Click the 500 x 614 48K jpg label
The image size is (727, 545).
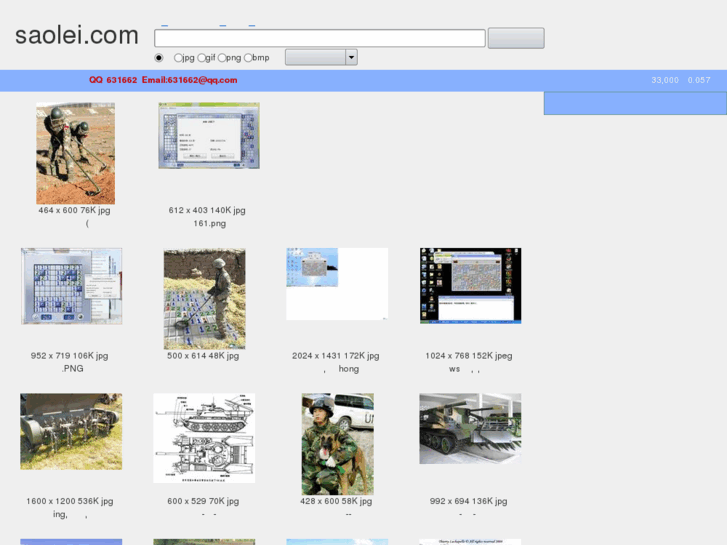pos(203,356)
